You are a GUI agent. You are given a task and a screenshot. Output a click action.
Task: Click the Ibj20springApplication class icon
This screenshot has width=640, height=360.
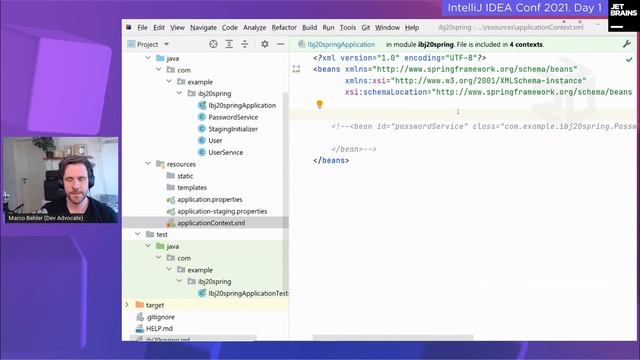click(202, 105)
